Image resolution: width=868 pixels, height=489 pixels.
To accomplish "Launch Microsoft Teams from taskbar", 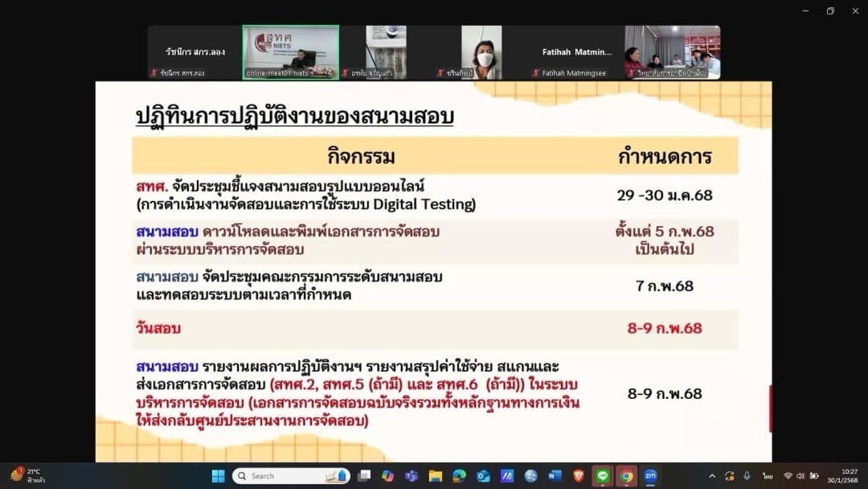I will click(x=411, y=476).
